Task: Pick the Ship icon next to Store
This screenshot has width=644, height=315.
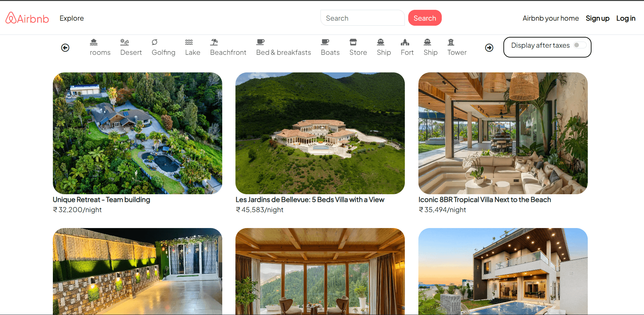Action: pos(381,42)
